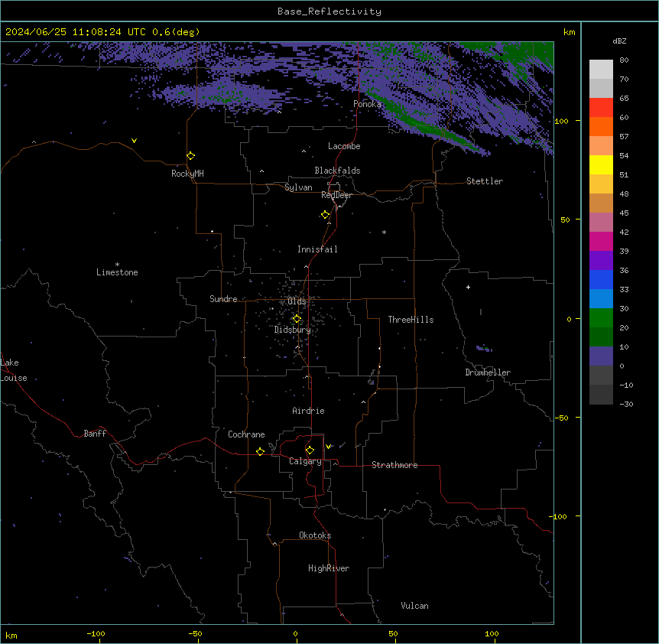
Task: Click the white plus marker north of Drumheller
Action: tap(468, 287)
